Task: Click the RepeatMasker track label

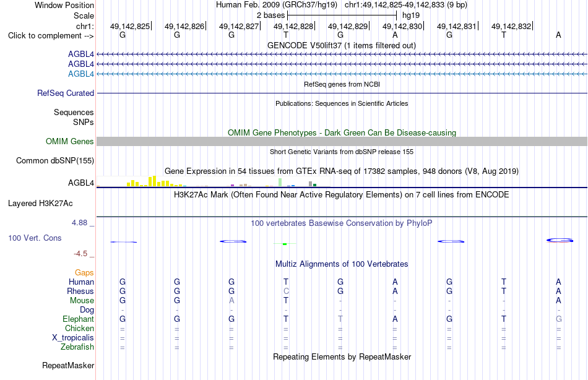Action: [x=68, y=365]
